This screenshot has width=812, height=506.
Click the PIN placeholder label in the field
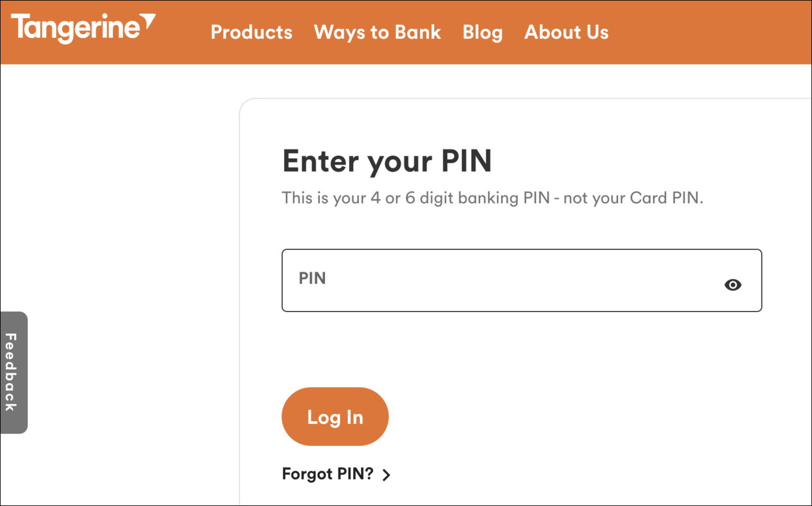pos(312,278)
